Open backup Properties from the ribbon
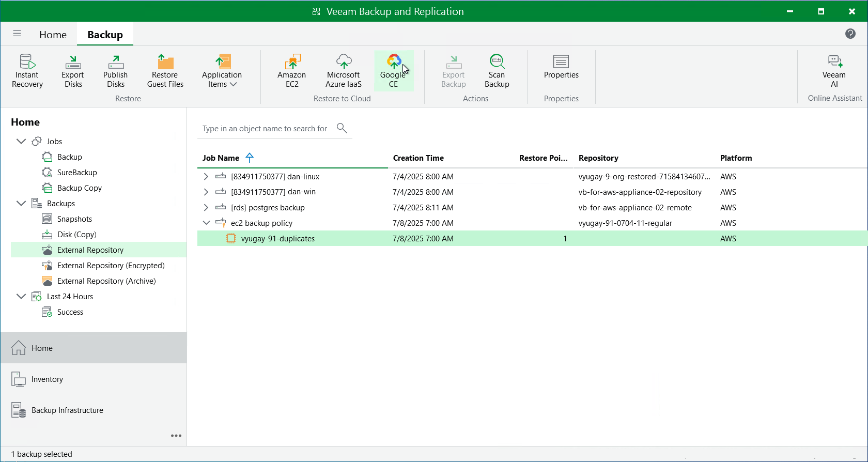This screenshot has height=462, width=868. [x=561, y=67]
